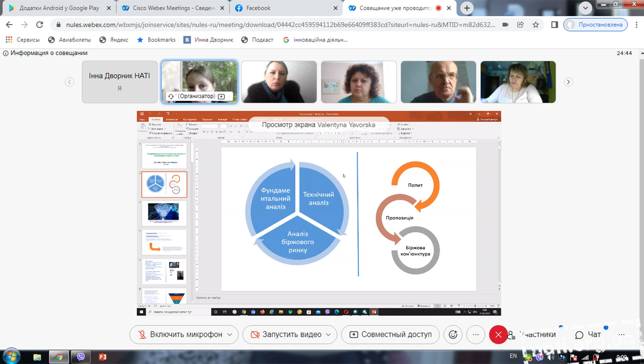The image size is (644, 364).
Task: Open more meeting options next to reactions
Action: [x=476, y=335]
